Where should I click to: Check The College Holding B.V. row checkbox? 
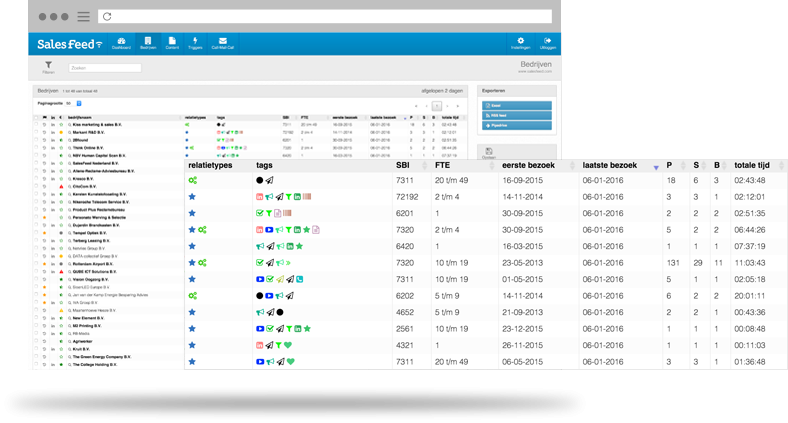[36, 364]
